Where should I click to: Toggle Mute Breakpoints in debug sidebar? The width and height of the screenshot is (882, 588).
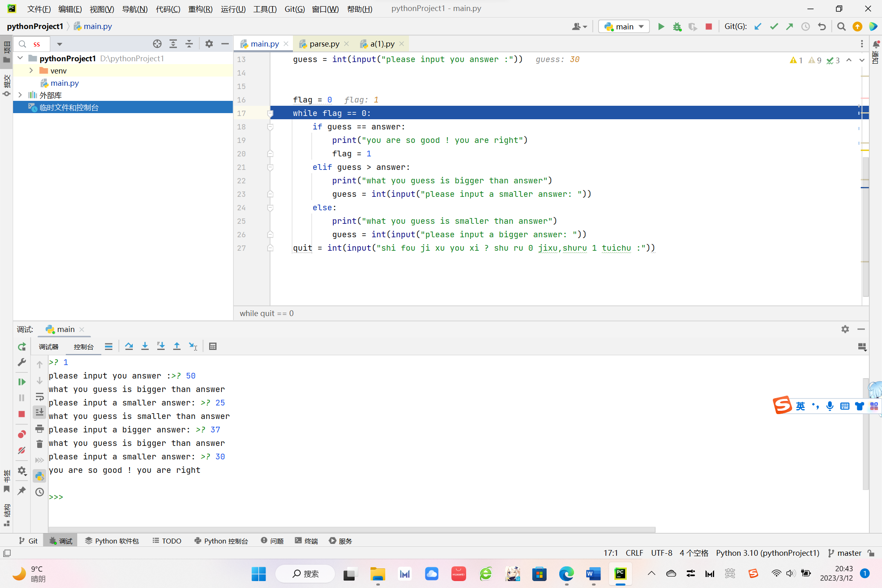pyautogui.click(x=22, y=450)
